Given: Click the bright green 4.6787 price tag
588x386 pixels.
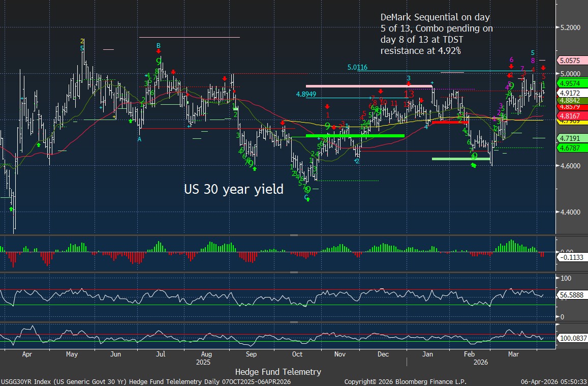Looking at the screenshot, I should 570,148.
